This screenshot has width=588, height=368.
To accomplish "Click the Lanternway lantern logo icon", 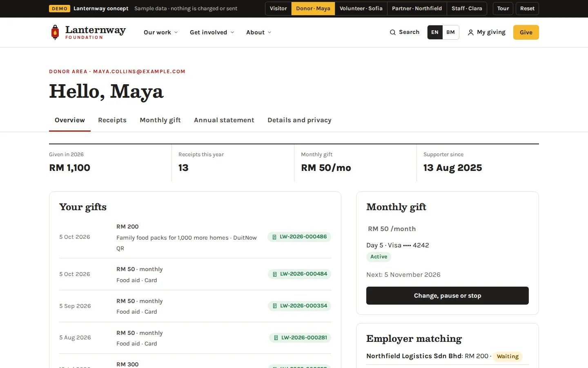I will (55, 32).
